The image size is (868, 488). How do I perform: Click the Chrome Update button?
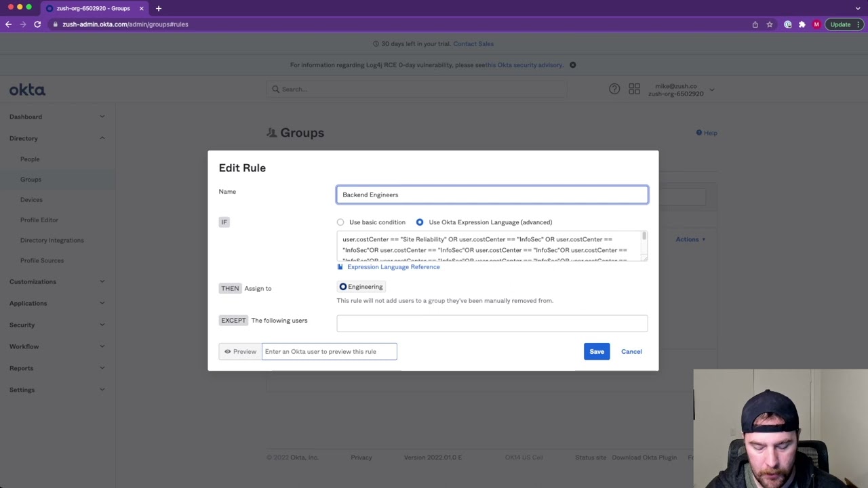pyautogui.click(x=840, y=24)
